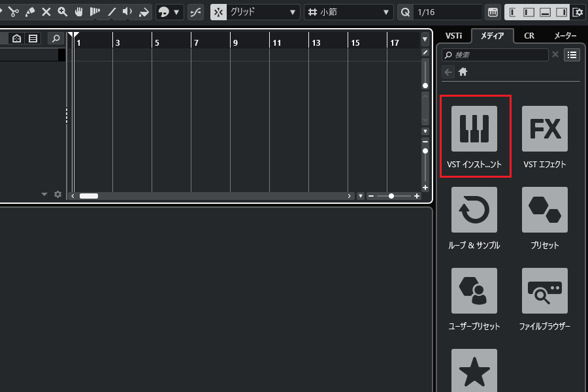Select the Glue tool

[x=29, y=12]
